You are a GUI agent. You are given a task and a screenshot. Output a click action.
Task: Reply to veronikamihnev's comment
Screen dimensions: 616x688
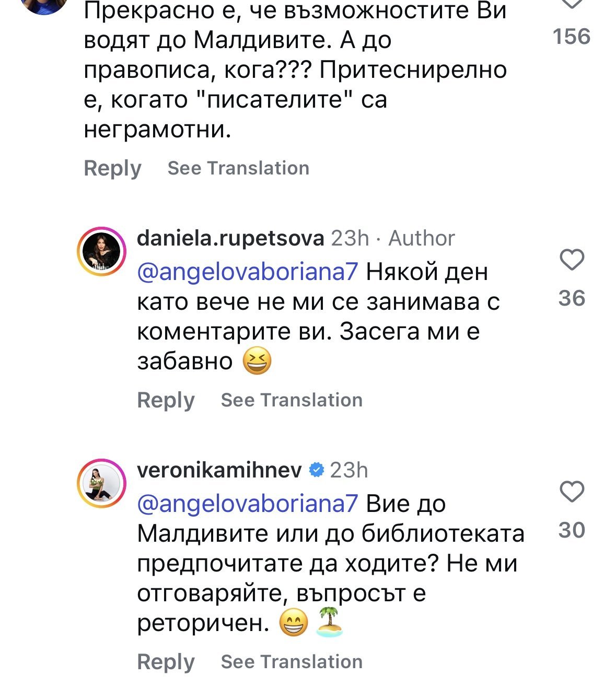(166, 662)
